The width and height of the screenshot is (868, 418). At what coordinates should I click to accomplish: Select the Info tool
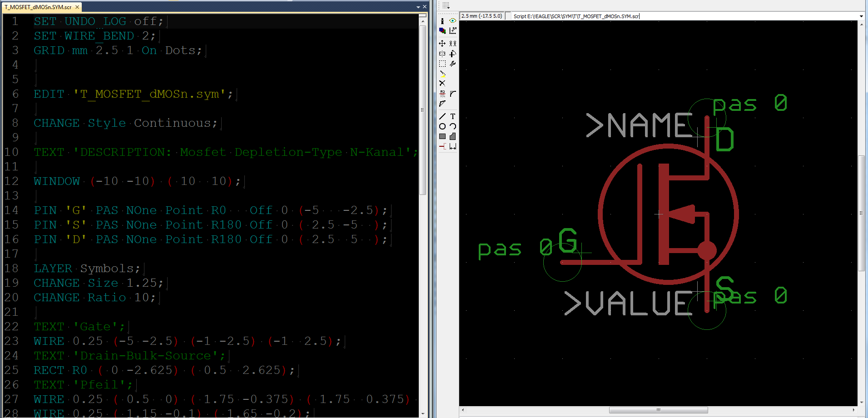(x=442, y=21)
